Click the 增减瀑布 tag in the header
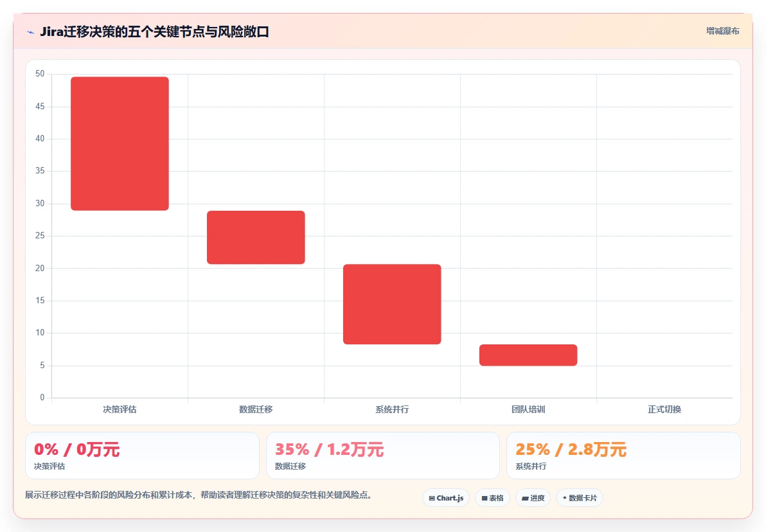766x532 pixels. pos(722,31)
